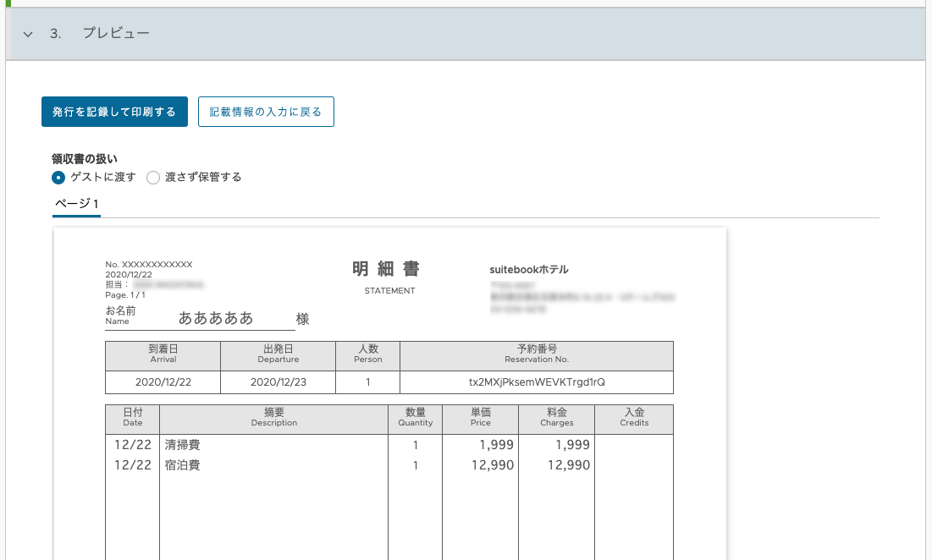Screen dimensions: 932x560
Task: Click the suitebookホテル name text
Action: (x=529, y=270)
